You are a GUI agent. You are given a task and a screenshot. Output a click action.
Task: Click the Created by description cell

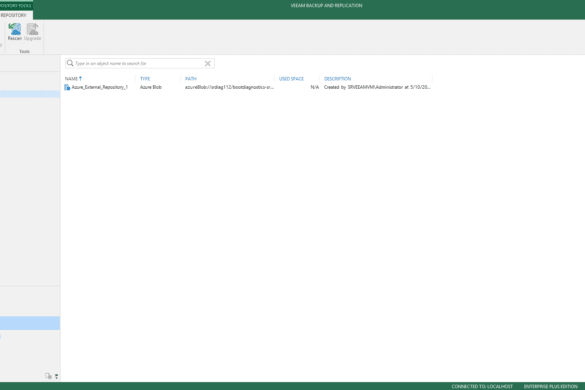(377, 87)
